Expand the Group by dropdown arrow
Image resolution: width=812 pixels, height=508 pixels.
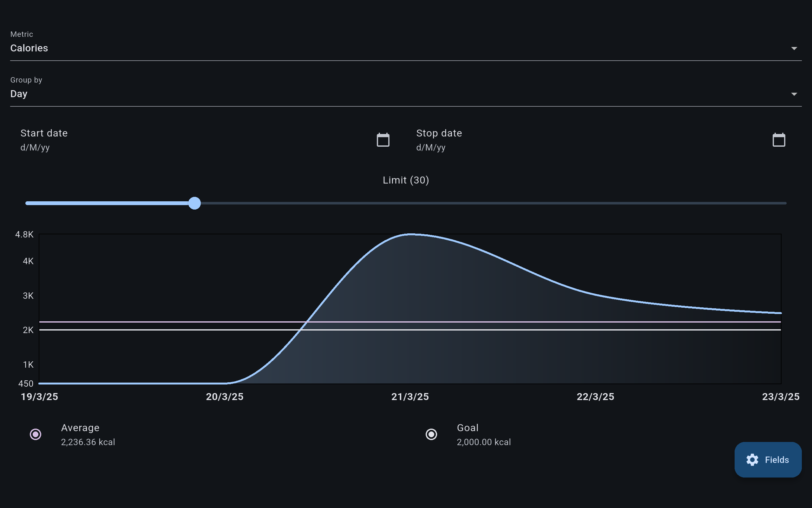click(794, 94)
